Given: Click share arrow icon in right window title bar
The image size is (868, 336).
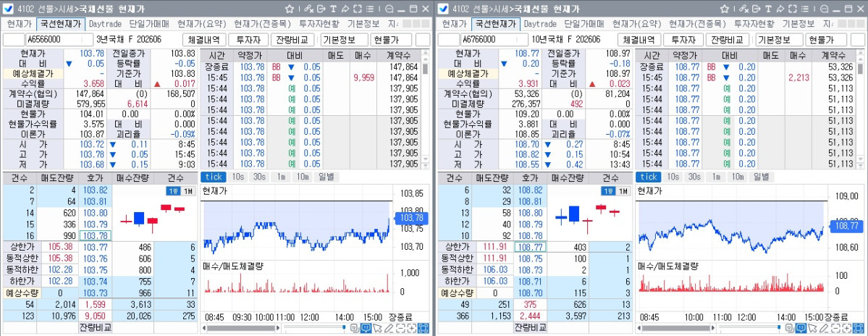Looking at the screenshot, I should 780,9.
